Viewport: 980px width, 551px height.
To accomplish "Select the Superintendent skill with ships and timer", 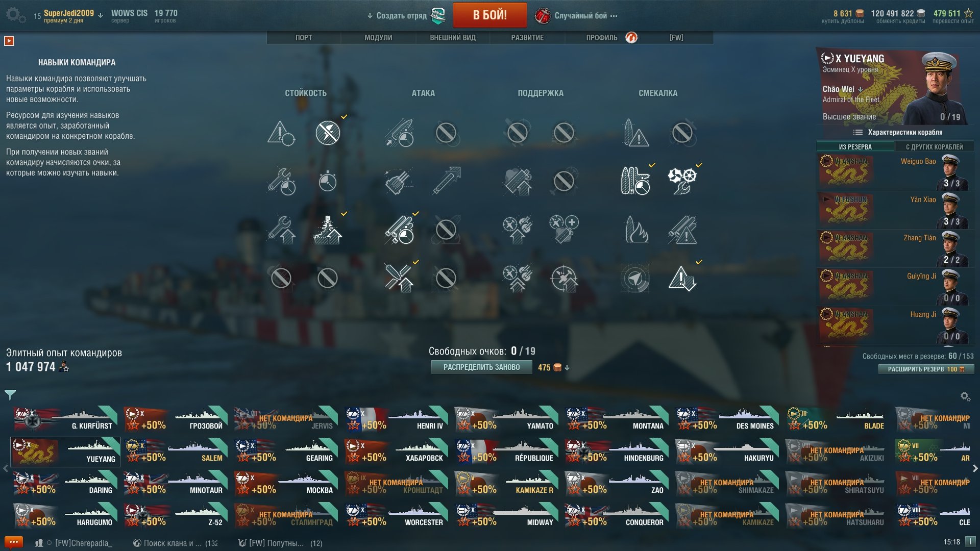I will (635, 181).
